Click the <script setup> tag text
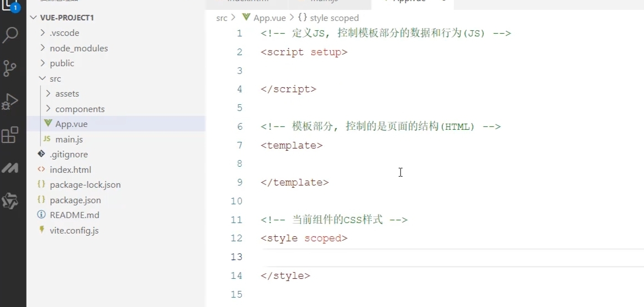644x307 pixels. pyautogui.click(x=304, y=52)
